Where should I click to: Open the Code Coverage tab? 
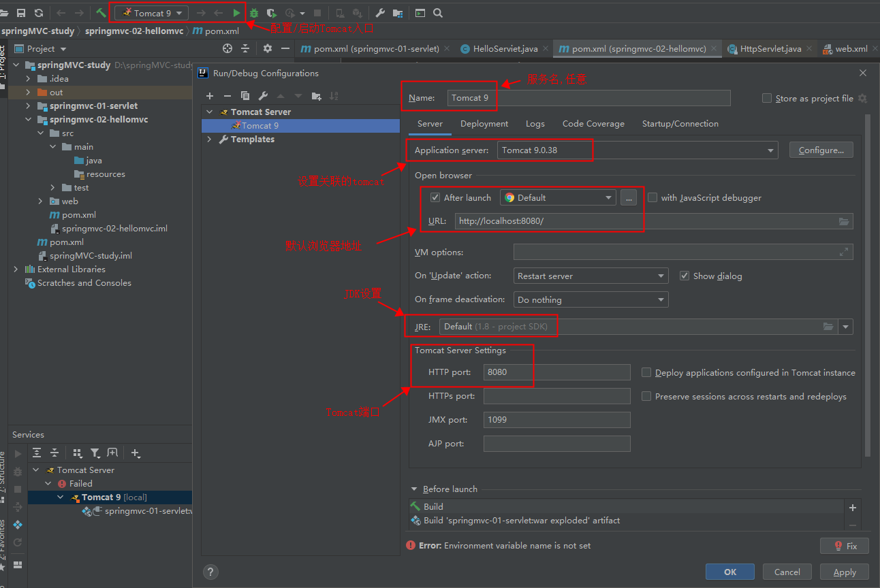click(593, 124)
